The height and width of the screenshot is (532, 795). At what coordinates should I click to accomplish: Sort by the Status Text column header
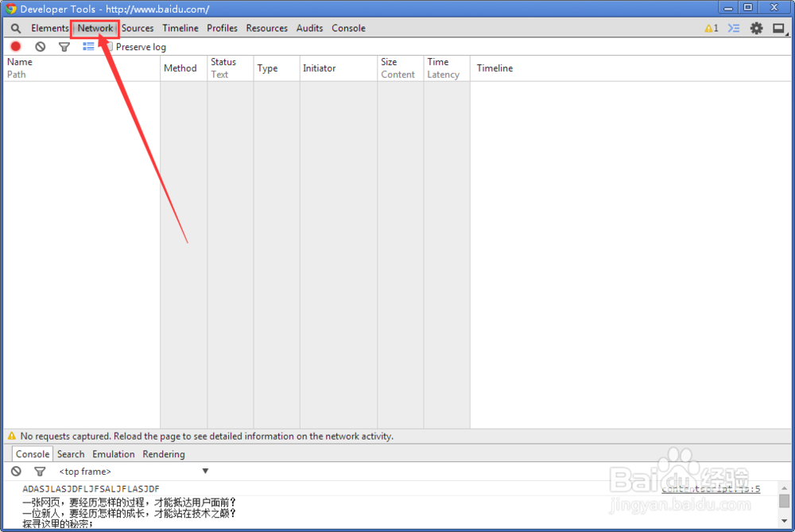click(x=231, y=68)
